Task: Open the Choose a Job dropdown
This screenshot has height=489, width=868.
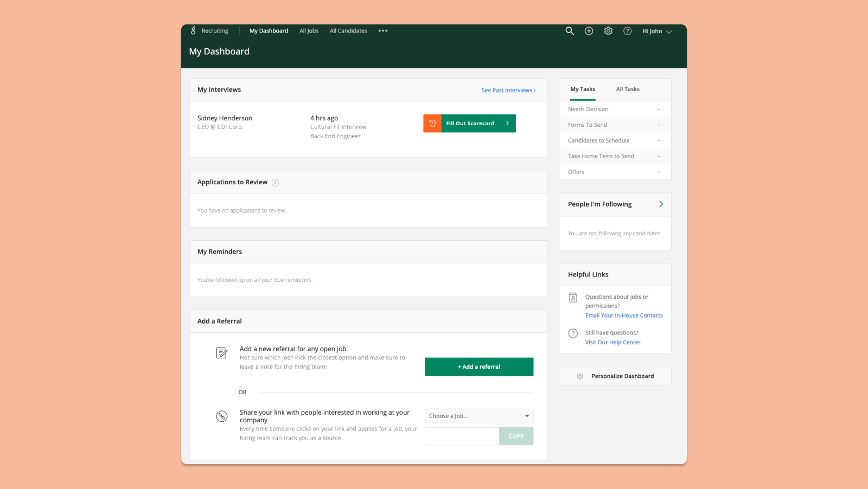Action: (x=478, y=416)
